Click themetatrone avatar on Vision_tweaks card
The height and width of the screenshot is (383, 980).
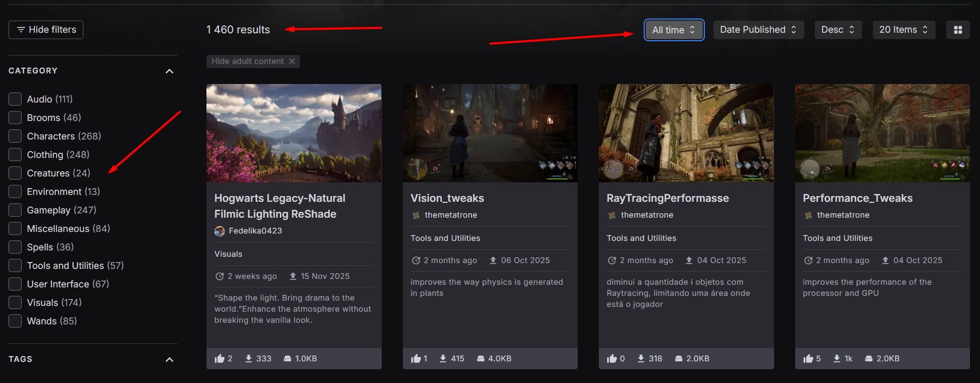point(416,215)
